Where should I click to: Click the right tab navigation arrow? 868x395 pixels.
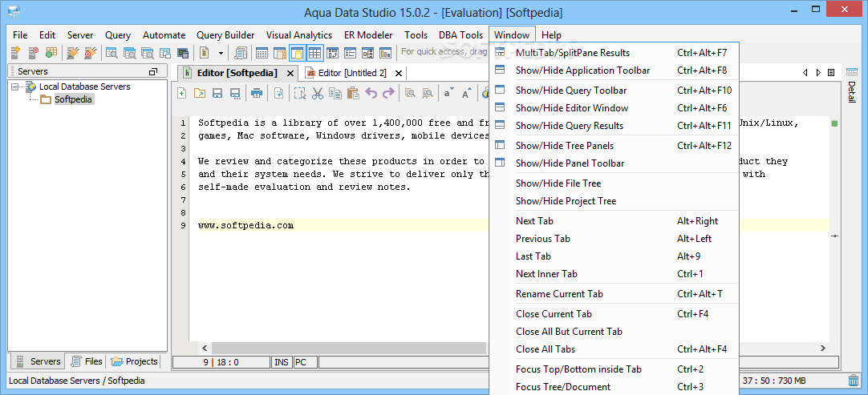tap(818, 72)
